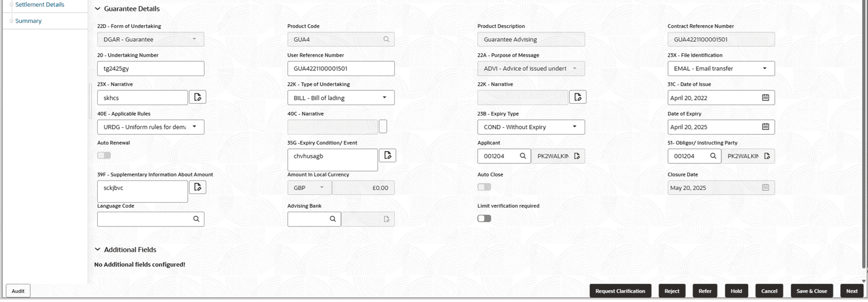Screen dimensions: 868x302
Task: Collapse the Guarantee Details section
Action: (x=98, y=9)
